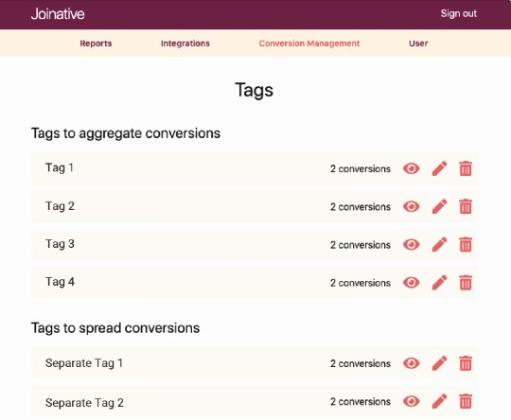
Task: Switch to the Integrations tab
Action: click(x=185, y=44)
